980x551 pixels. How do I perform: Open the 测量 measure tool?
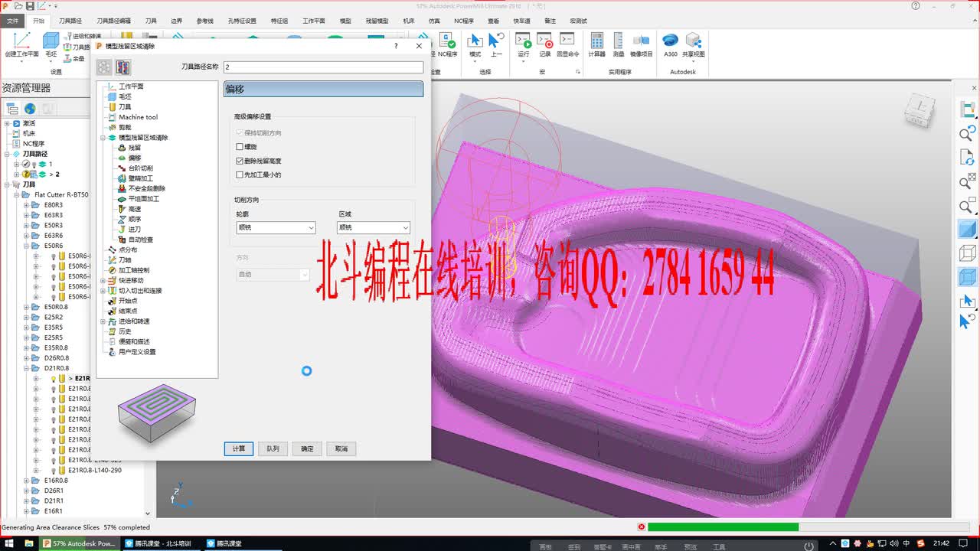click(x=619, y=44)
